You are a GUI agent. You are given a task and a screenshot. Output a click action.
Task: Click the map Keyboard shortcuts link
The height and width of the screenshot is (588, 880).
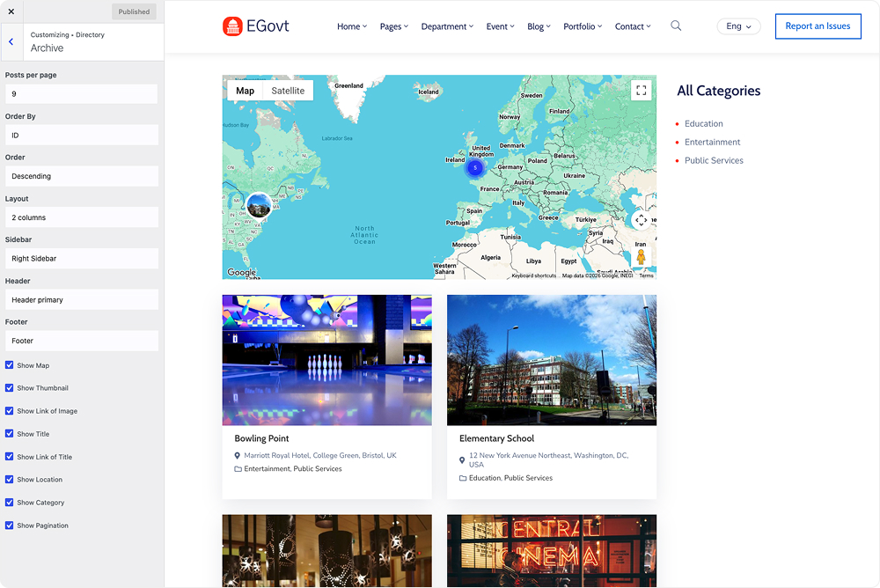point(534,276)
